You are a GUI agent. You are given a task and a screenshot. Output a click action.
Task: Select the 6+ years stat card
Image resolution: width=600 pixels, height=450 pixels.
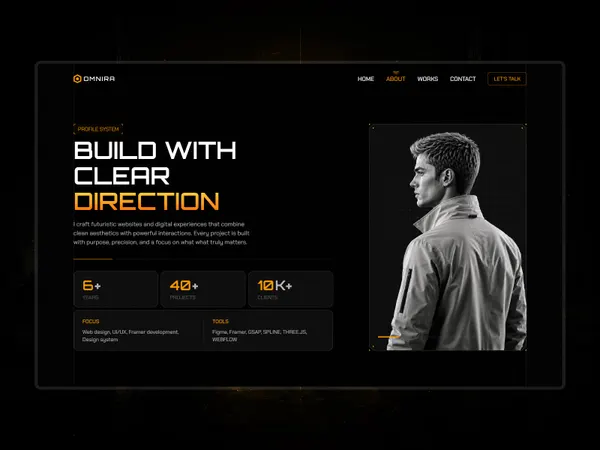[x=116, y=289]
